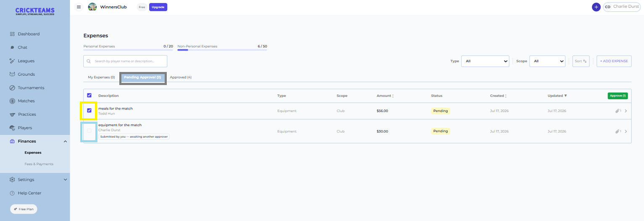Viewport: 644px width, 221px height.
Task: Click the Non-Personal Expenses progress bar
Action: 222,50
